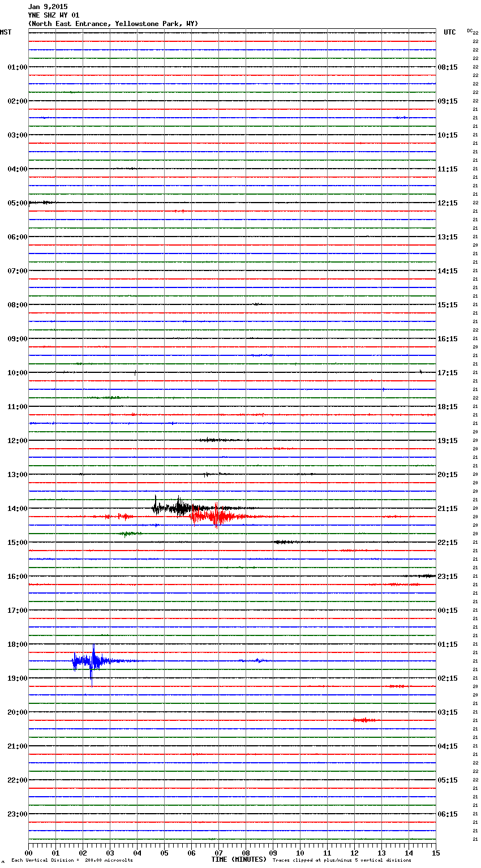
Task: Click the 'TIME (MINUTES)' axis title
Action: (x=239, y=860)
